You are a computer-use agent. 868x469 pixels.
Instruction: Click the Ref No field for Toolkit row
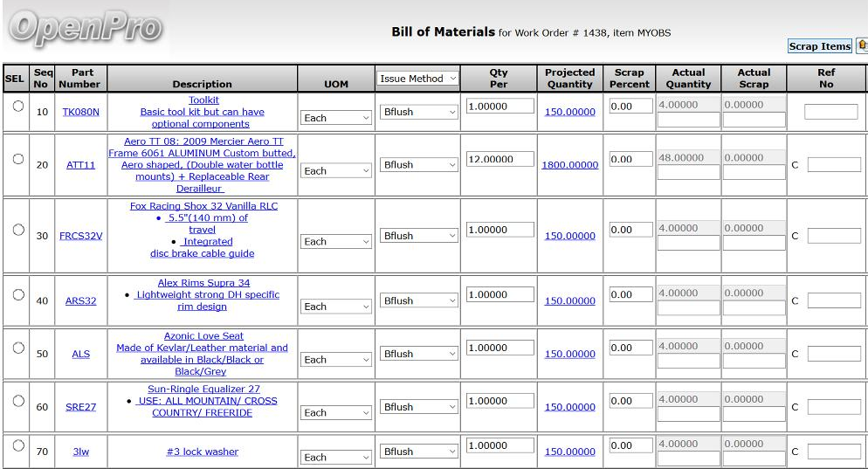[x=830, y=112]
